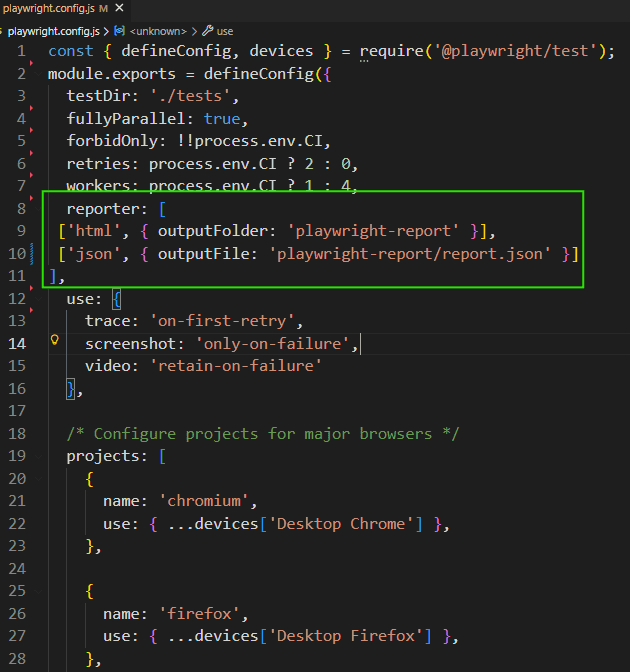Open the <unknown> breadcrumb symbol
The width and height of the screenshot is (630, 672).
point(160,31)
